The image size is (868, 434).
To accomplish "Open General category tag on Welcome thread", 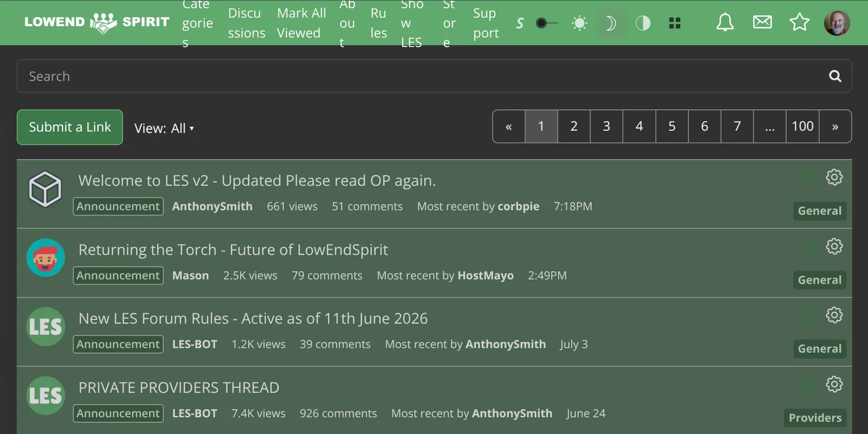I will (x=820, y=211).
